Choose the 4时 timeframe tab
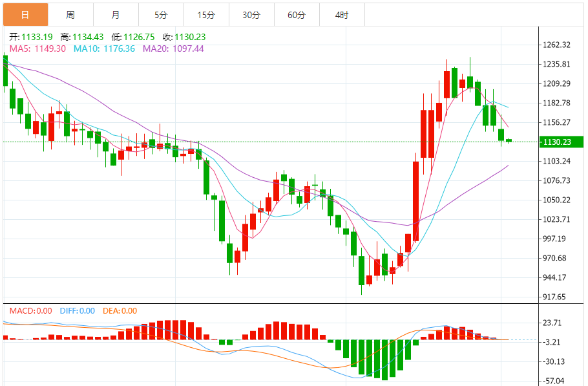The height and width of the screenshot is (386, 588). click(342, 15)
